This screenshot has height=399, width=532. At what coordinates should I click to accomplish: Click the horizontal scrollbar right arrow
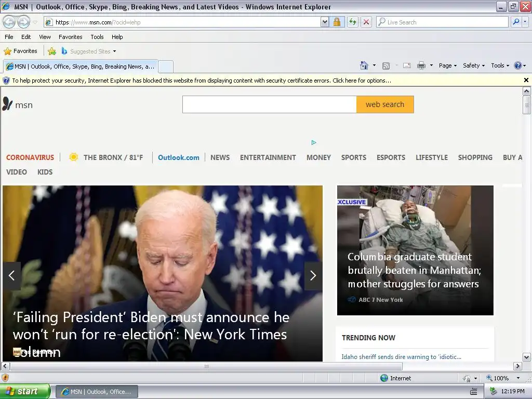point(517,366)
